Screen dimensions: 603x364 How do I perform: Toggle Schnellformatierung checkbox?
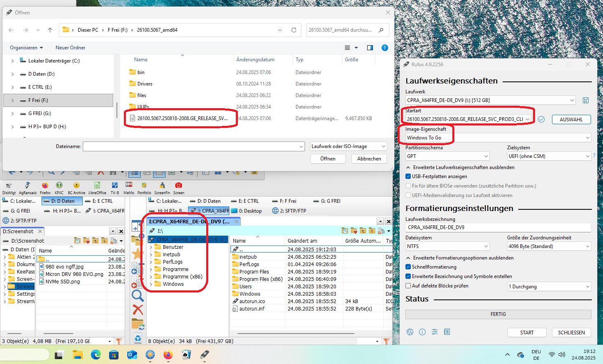pos(408,267)
